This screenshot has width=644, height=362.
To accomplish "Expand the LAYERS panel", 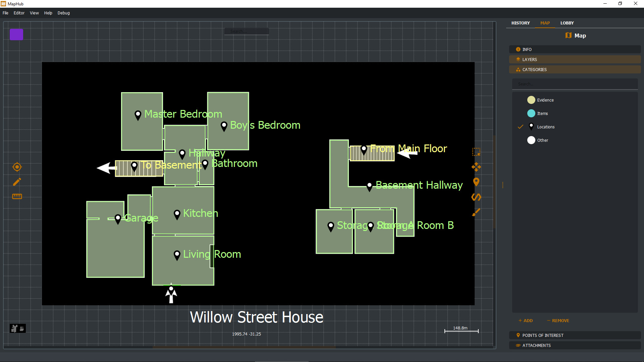I will pos(575,59).
